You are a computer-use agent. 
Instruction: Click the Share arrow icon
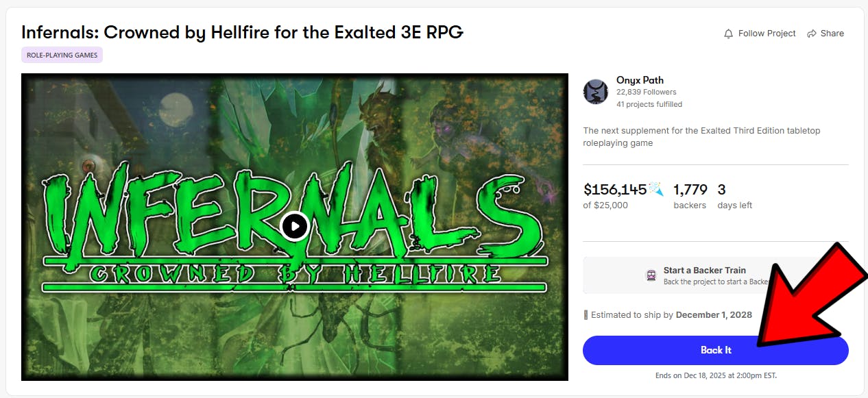[812, 34]
